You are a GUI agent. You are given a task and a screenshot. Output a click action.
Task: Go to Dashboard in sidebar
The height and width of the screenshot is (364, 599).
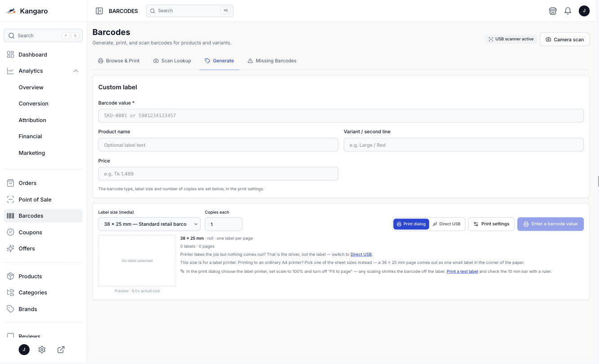(43, 55)
